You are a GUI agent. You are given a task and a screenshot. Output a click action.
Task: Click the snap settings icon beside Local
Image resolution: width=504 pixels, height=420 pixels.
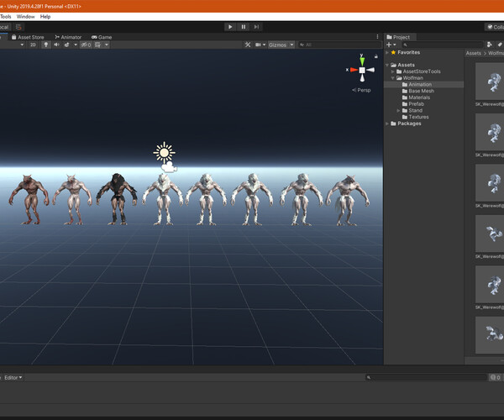click(x=18, y=27)
